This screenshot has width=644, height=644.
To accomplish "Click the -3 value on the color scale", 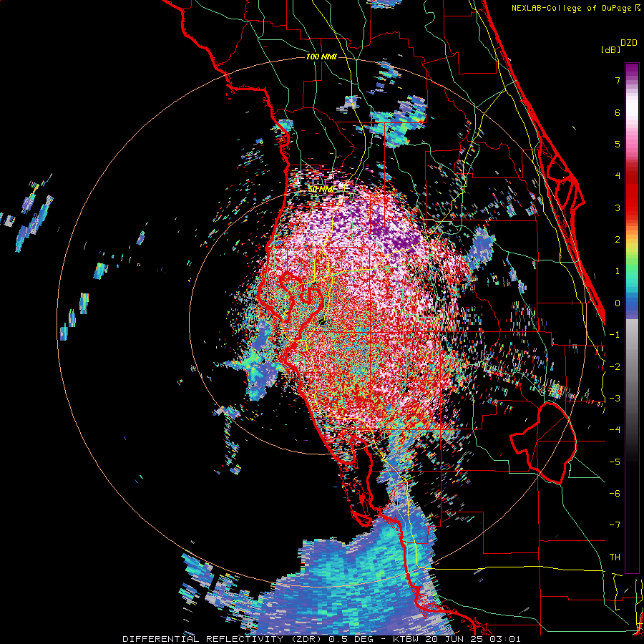I will point(615,399).
